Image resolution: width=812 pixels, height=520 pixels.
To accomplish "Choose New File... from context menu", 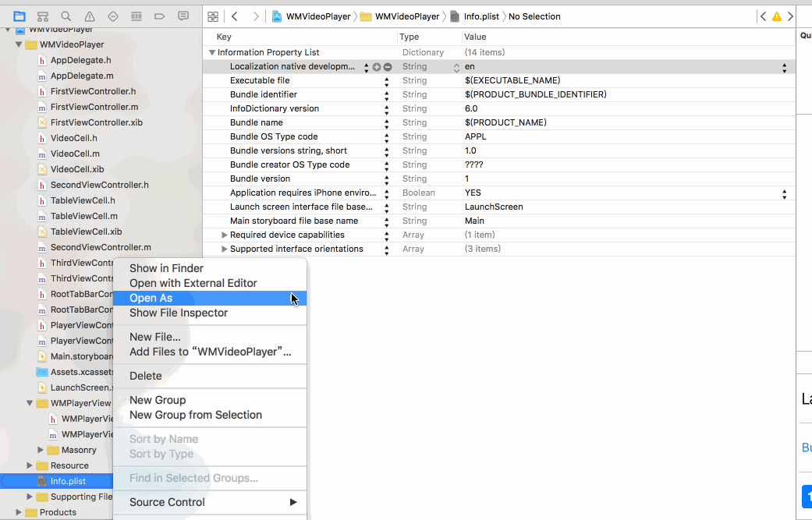I will 210,337.
